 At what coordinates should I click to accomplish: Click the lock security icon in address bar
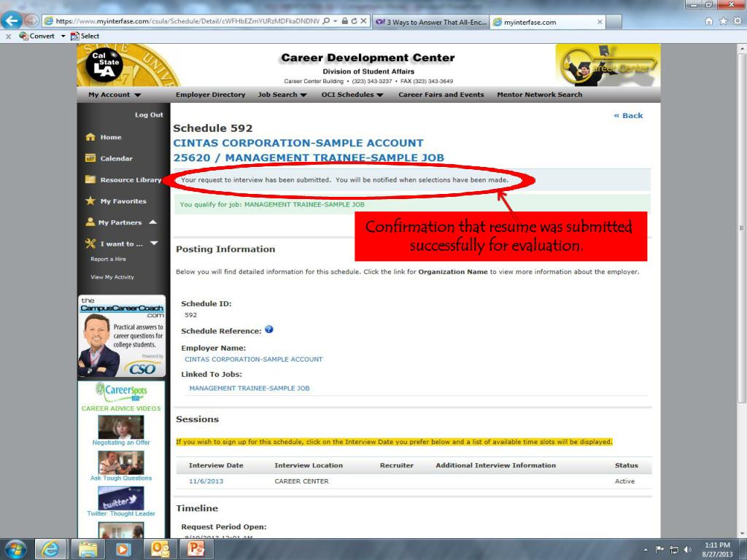344,21
